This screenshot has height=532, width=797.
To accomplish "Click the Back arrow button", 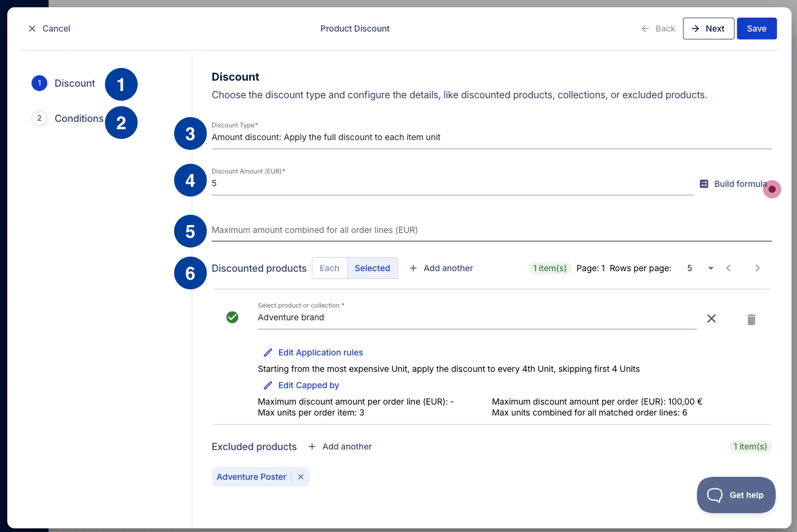I will [658, 29].
